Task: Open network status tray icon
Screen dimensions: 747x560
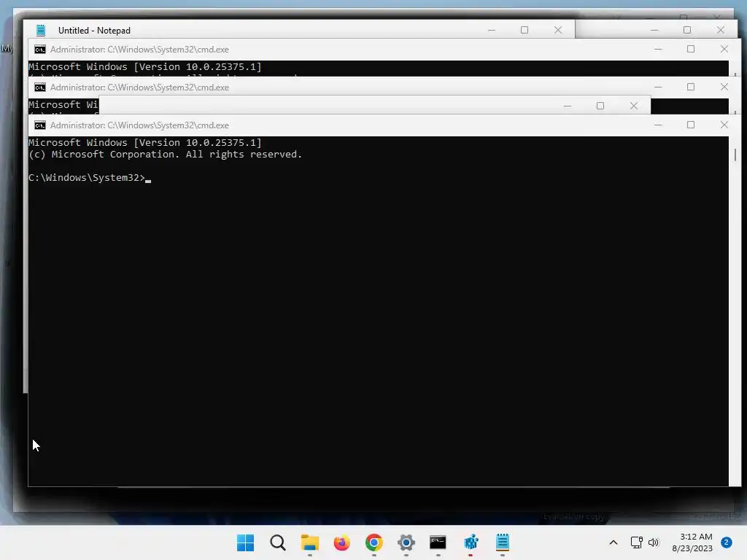Action: click(636, 542)
